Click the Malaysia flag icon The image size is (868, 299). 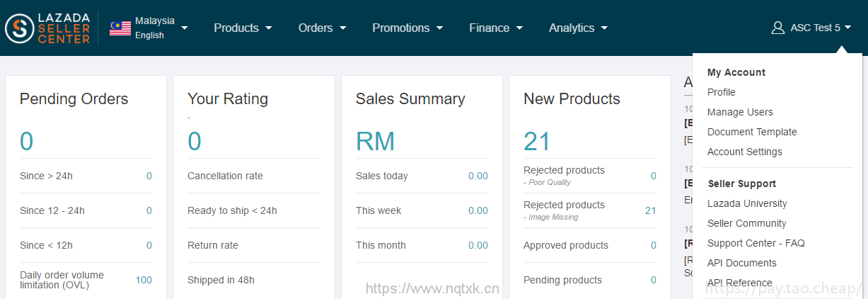click(120, 28)
